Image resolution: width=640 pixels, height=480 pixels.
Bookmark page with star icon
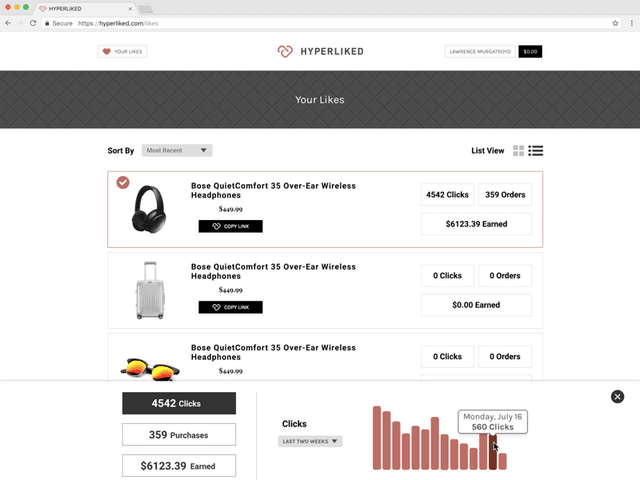[x=614, y=22]
